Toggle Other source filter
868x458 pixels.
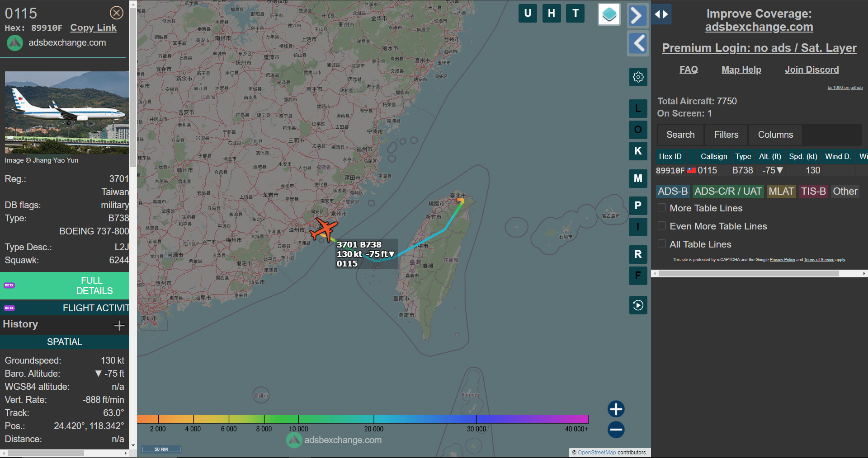(x=845, y=192)
